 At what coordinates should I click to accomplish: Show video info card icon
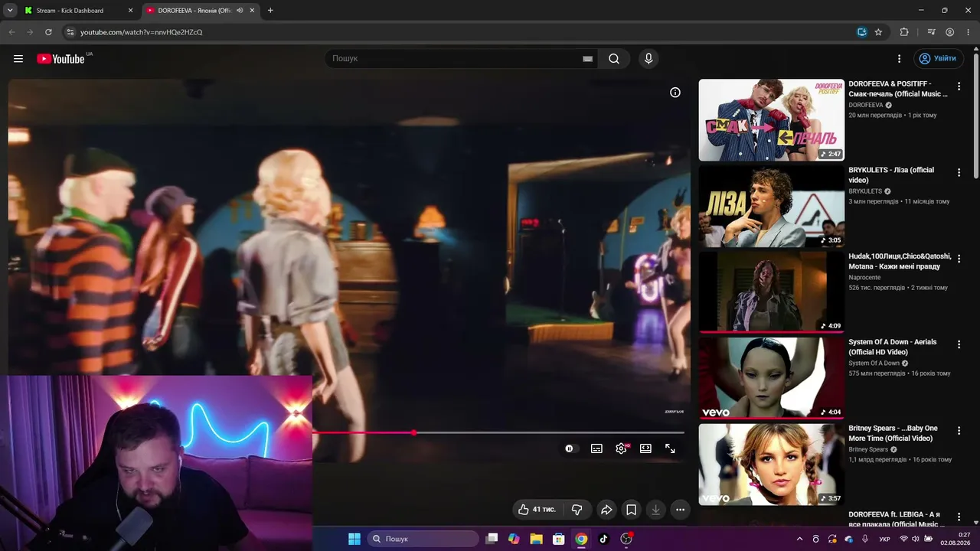click(675, 93)
